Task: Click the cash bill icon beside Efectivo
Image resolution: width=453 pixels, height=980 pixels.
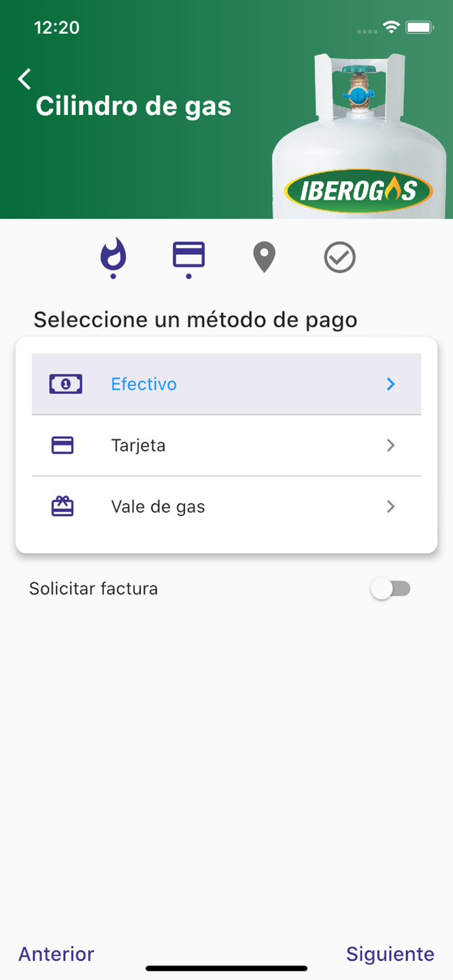Action: click(x=65, y=384)
